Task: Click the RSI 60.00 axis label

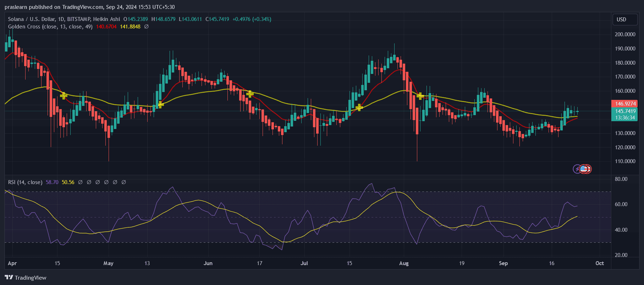Action: [x=621, y=204]
